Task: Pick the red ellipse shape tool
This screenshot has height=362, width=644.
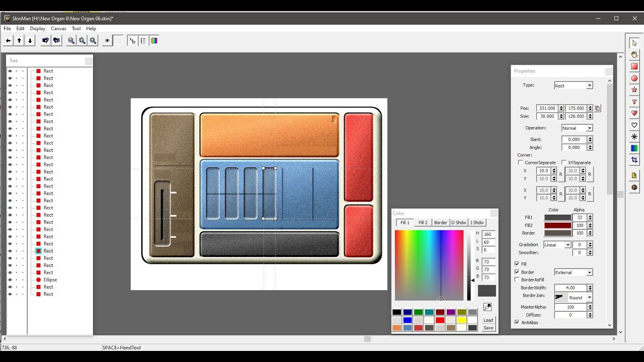Action: point(634,78)
